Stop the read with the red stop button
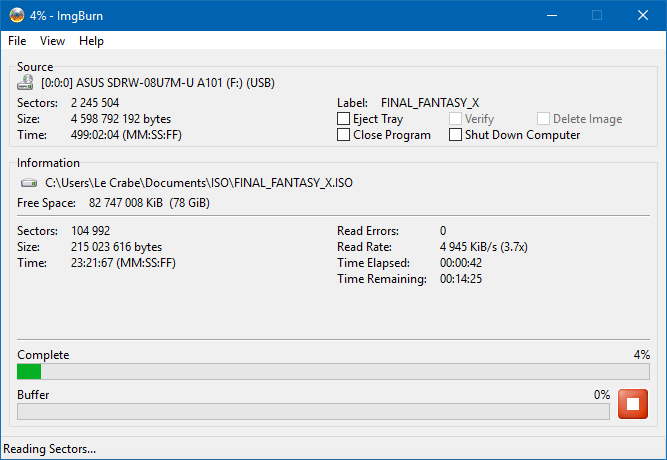Screen dimensions: 667x460 pyautogui.click(x=633, y=404)
